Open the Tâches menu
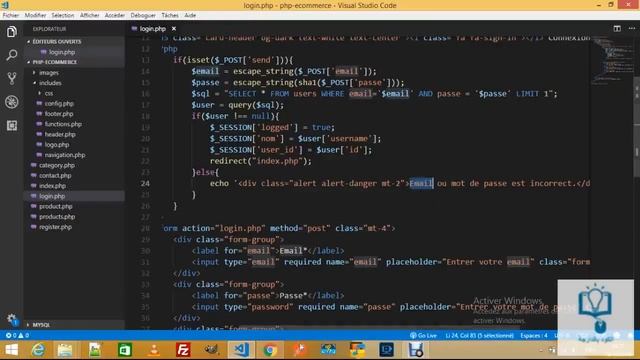The width and height of the screenshot is (640, 360). coord(170,15)
